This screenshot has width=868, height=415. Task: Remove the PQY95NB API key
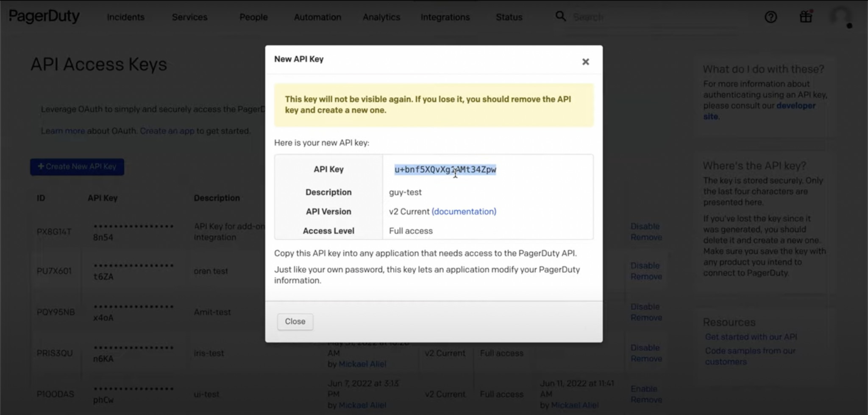click(646, 318)
